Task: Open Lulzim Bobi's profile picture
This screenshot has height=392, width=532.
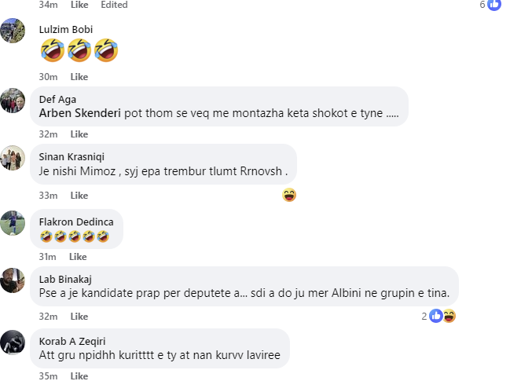Action: pyautogui.click(x=13, y=31)
